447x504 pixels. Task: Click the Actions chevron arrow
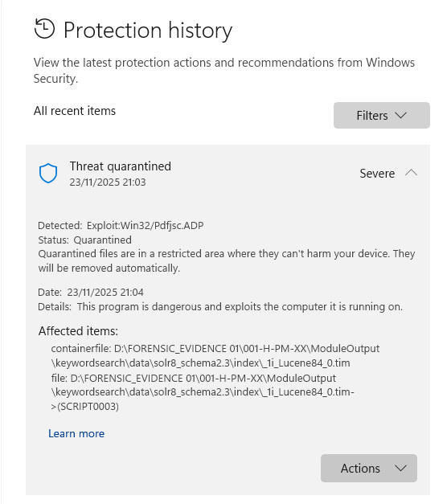tap(400, 469)
